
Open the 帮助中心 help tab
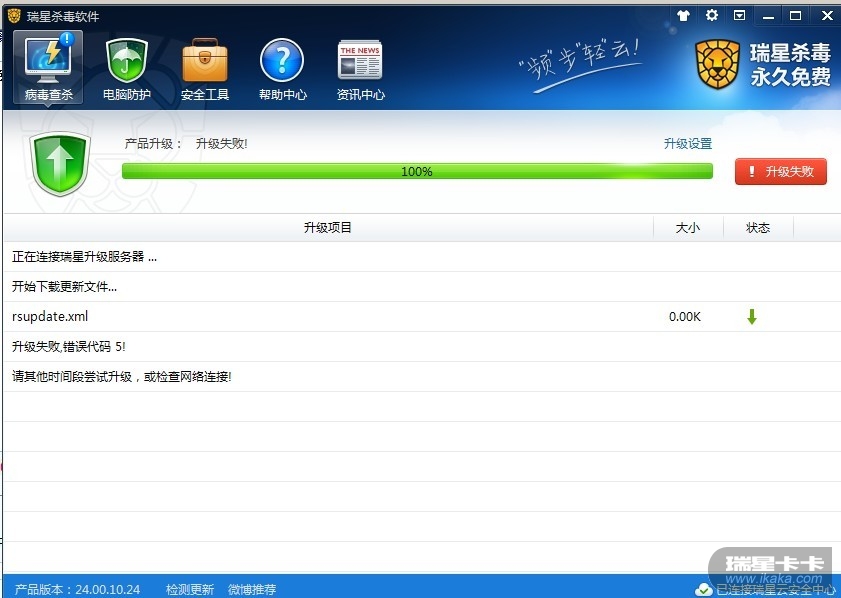pyautogui.click(x=283, y=67)
